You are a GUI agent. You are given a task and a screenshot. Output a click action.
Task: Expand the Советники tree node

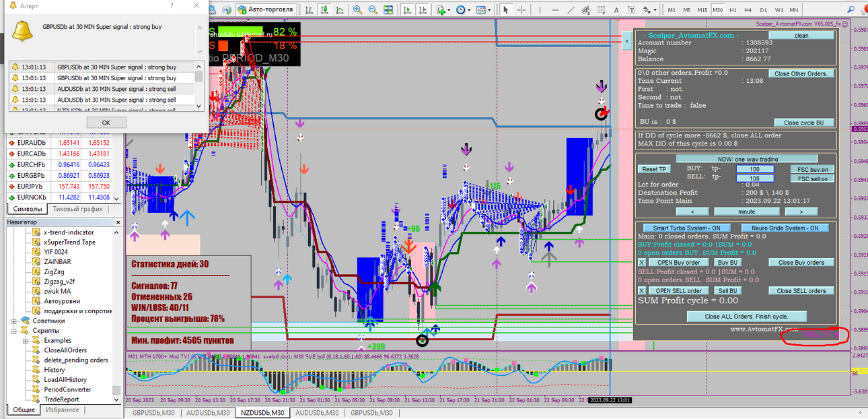click(x=15, y=321)
